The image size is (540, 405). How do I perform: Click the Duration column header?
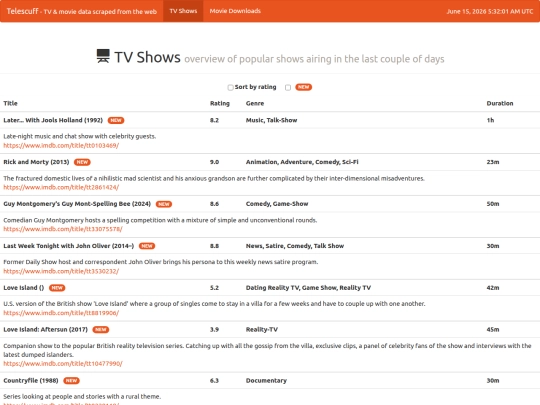(x=500, y=103)
